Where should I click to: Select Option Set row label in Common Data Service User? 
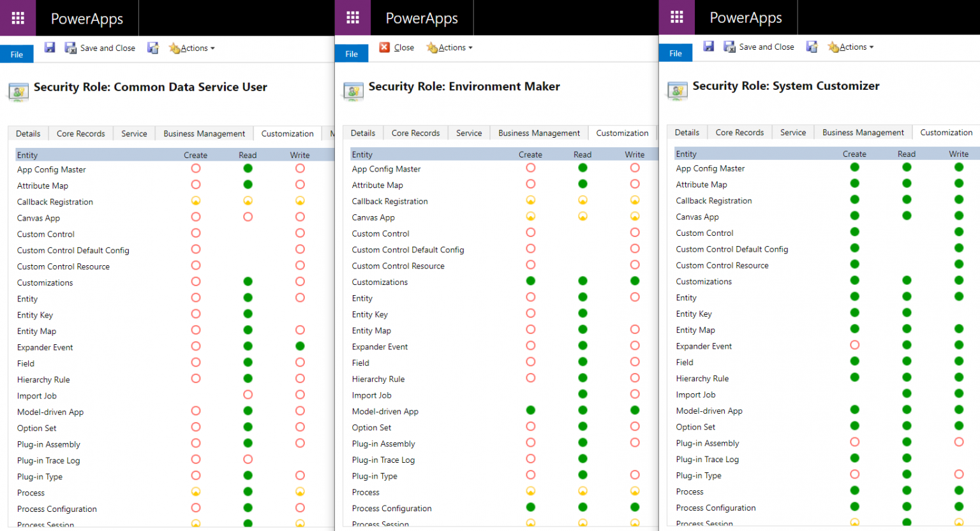click(x=37, y=428)
